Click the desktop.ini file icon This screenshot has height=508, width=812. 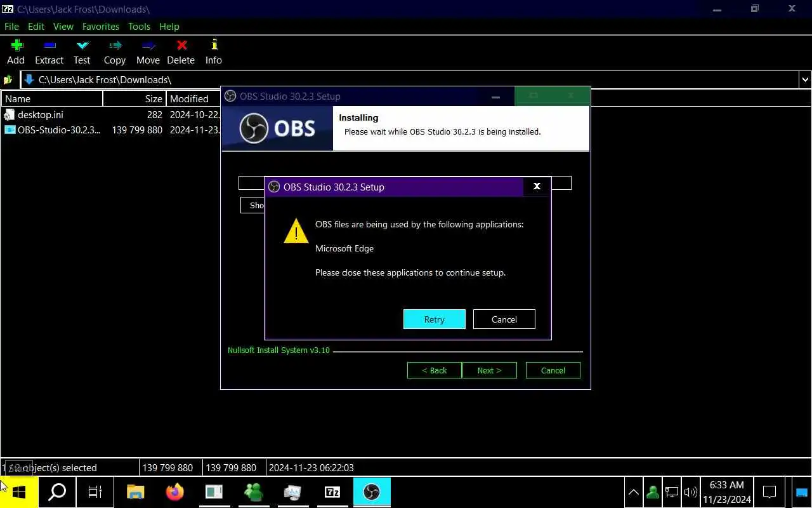point(10,115)
